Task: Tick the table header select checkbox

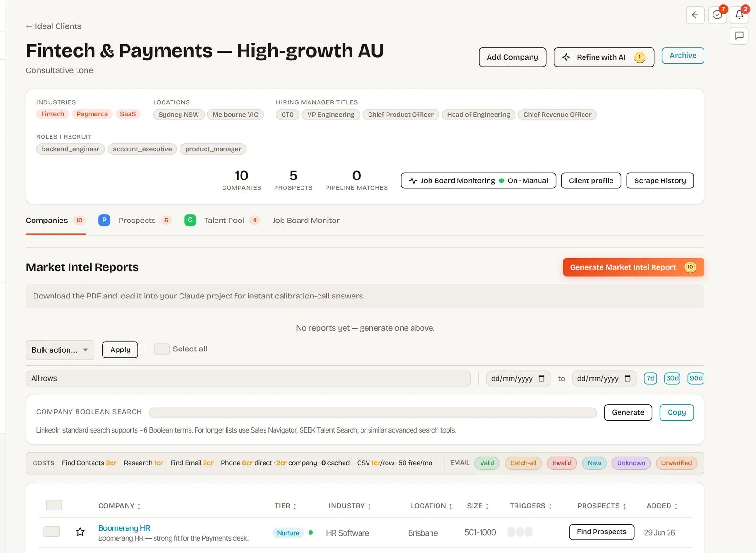Action: coord(54,505)
